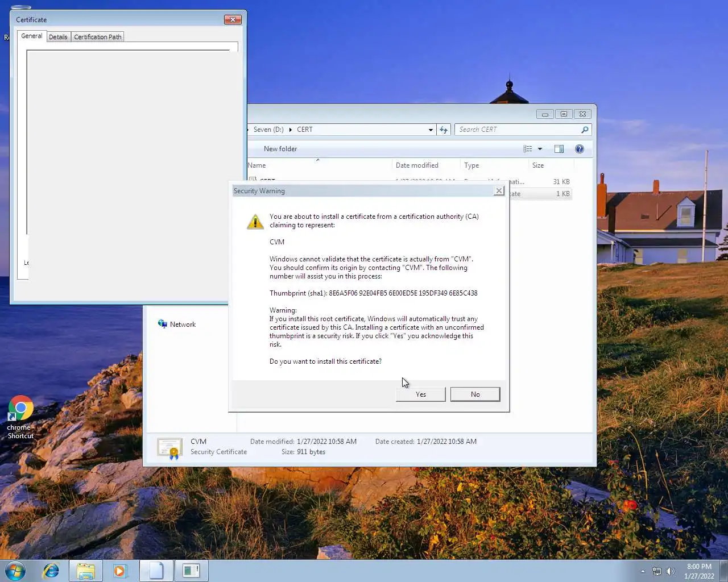
Task: Sort by Type column header
Action: coord(494,165)
